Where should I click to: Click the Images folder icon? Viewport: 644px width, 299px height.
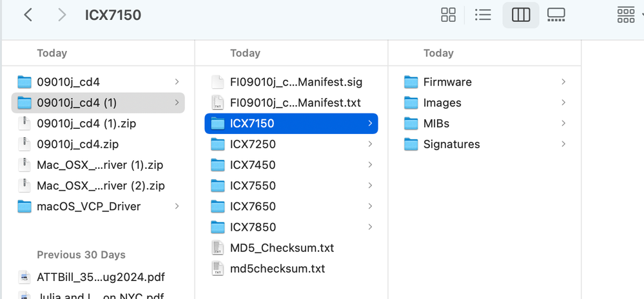point(411,102)
